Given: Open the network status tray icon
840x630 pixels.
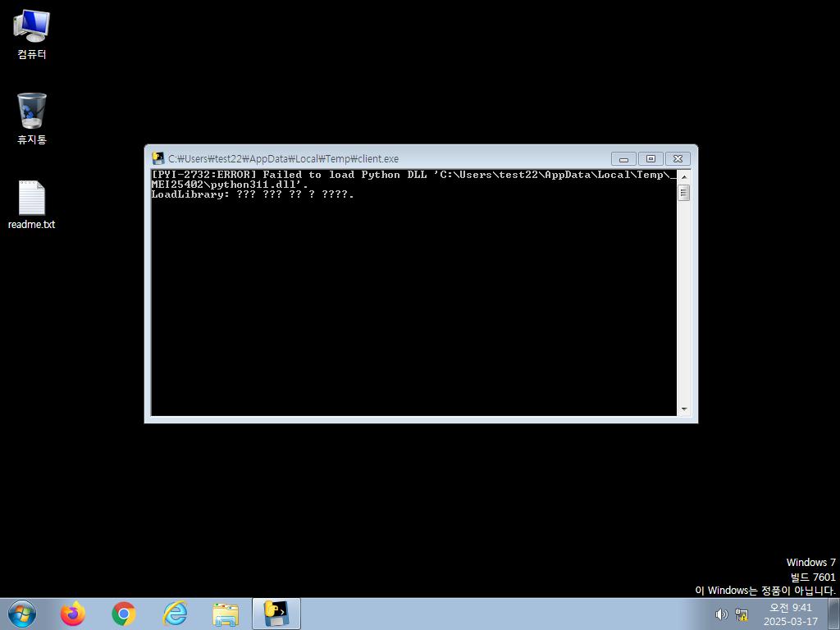Looking at the screenshot, I should [742, 614].
